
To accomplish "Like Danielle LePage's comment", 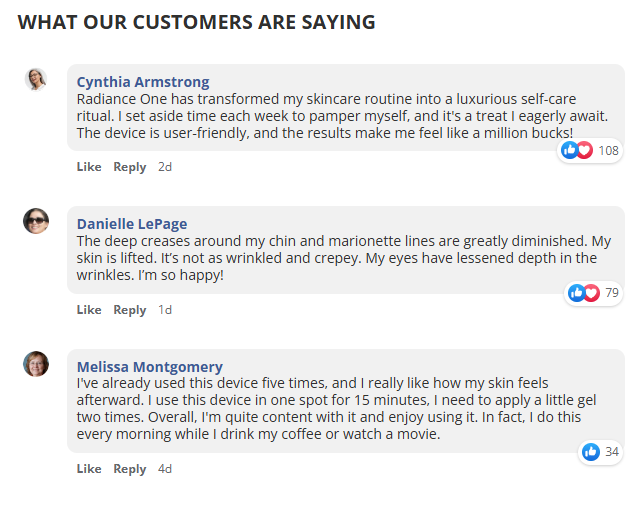I will pyautogui.click(x=89, y=310).
